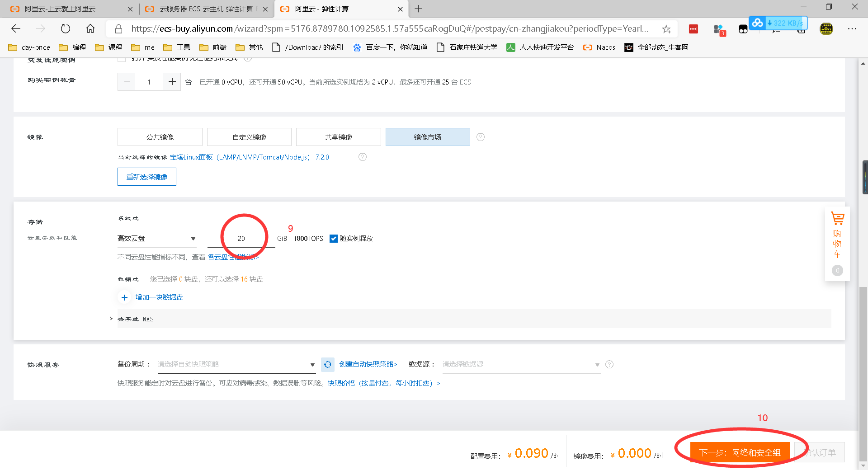Open browser settings and more menu

tap(852, 29)
